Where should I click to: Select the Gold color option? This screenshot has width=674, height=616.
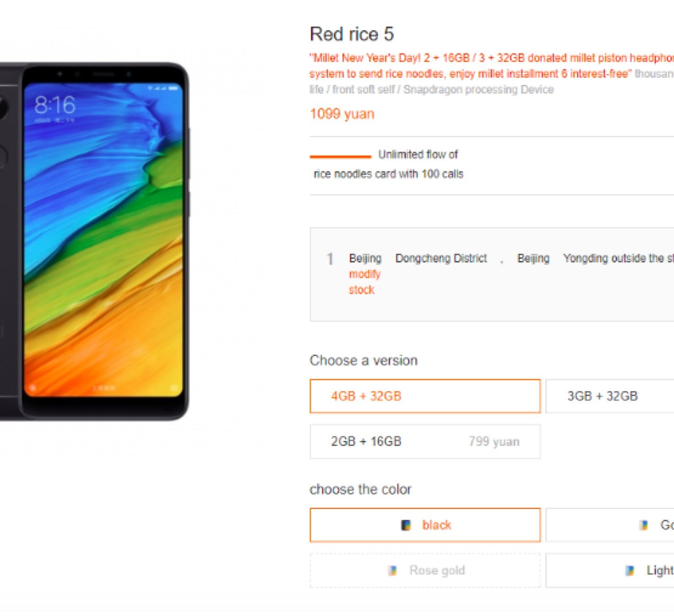tap(610, 525)
